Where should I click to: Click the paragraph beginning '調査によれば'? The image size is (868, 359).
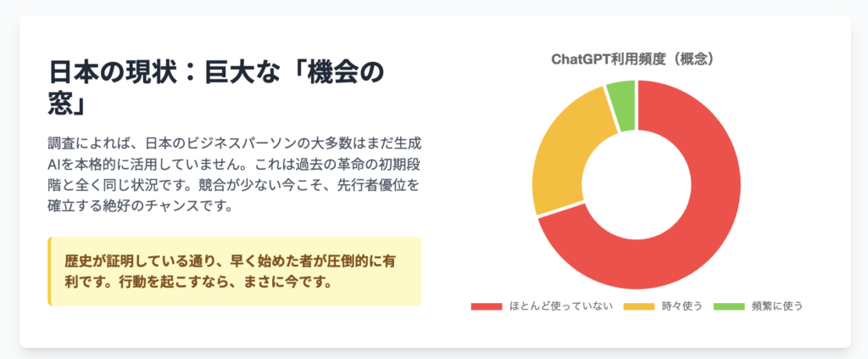[235, 176]
